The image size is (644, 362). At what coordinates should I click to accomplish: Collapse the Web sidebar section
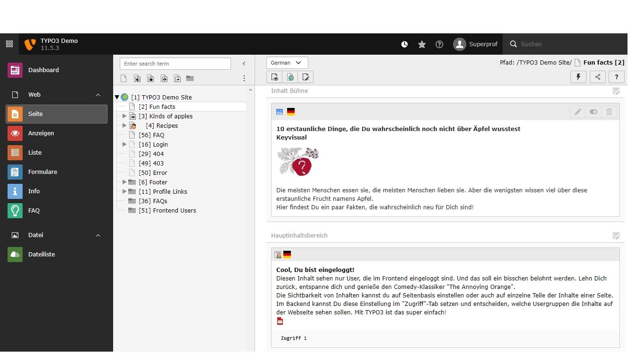coord(98,94)
